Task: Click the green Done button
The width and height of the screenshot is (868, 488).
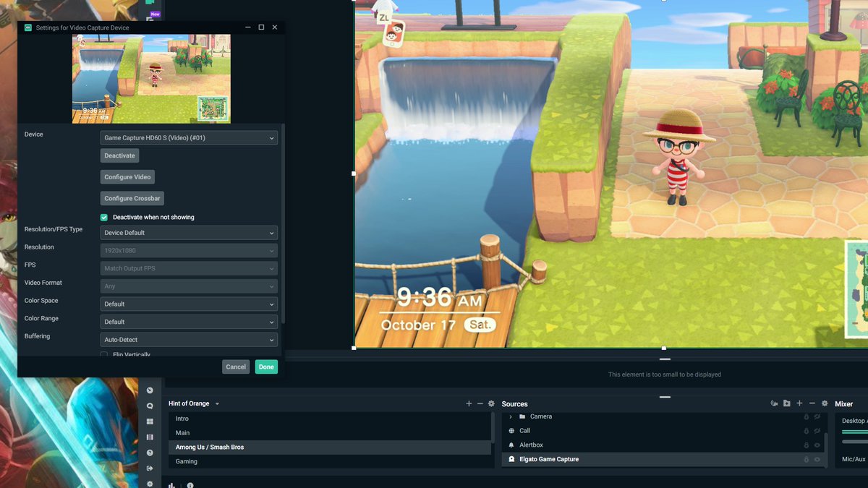Action: [266, 367]
